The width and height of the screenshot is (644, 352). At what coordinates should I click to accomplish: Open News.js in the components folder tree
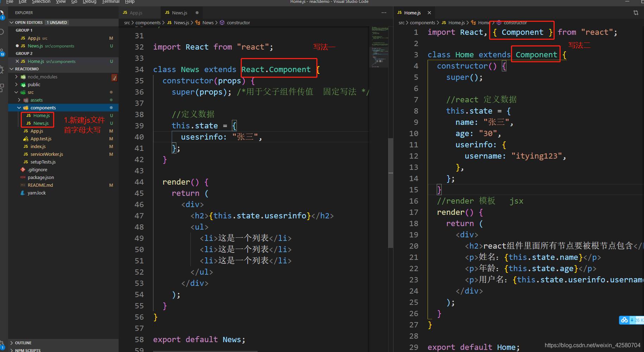[x=41, y=123]
